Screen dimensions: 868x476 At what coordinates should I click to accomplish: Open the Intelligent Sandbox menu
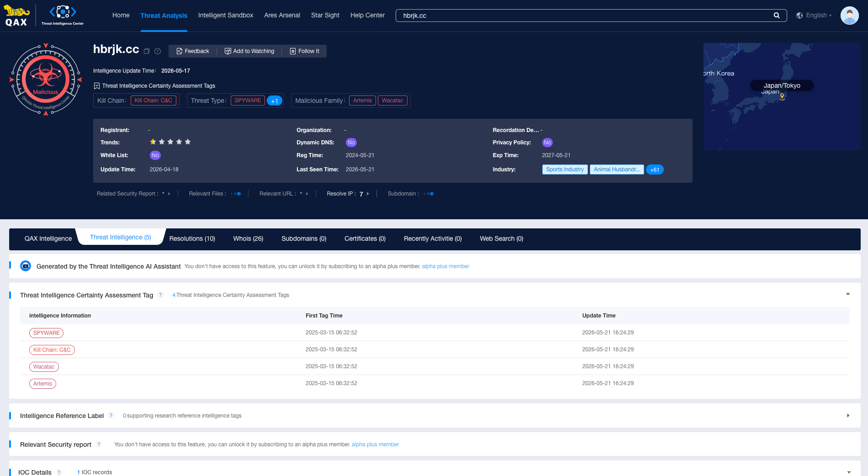point(226,15)
